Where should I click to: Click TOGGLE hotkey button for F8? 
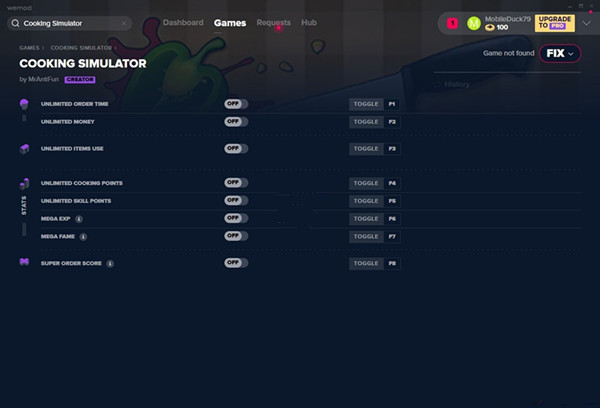(x=366, y=263)
